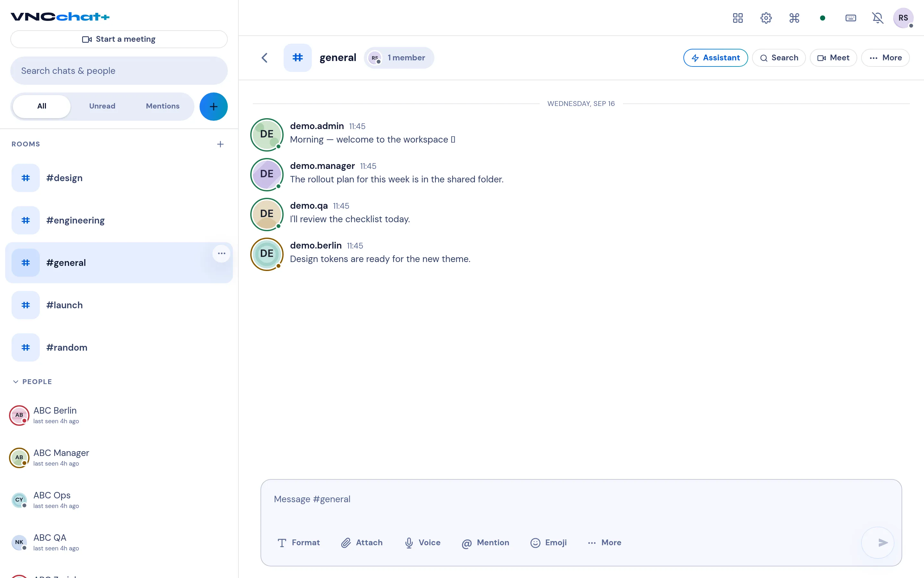
Task: Add a new room with plus icon
Action: click(220, 144)
